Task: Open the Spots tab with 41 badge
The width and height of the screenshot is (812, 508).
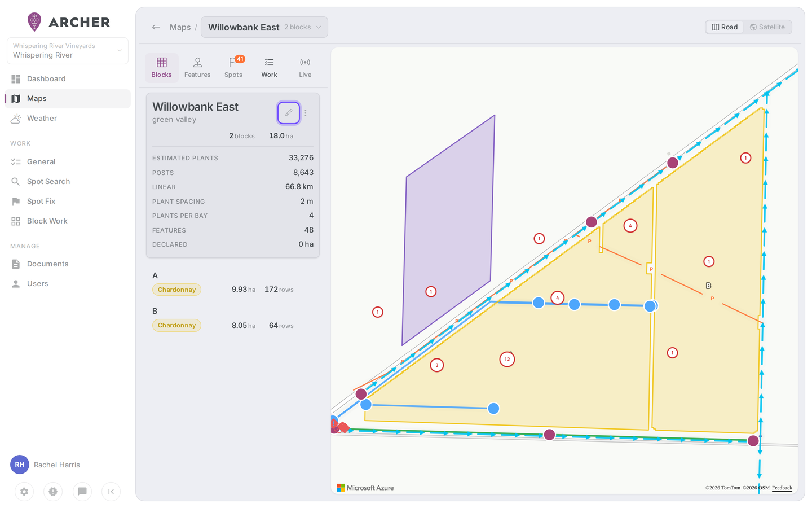Action: pyautogui.click(x=233, y=68)
